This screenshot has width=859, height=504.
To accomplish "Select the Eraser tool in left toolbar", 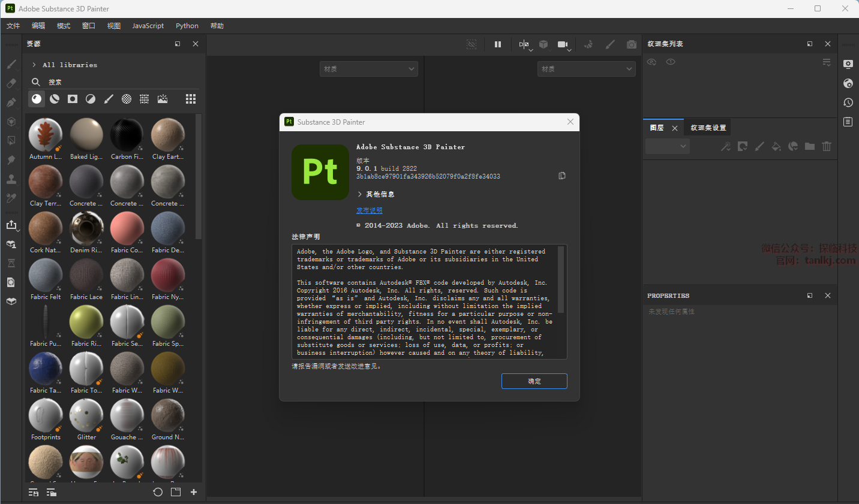I will [x=11, y=83].
